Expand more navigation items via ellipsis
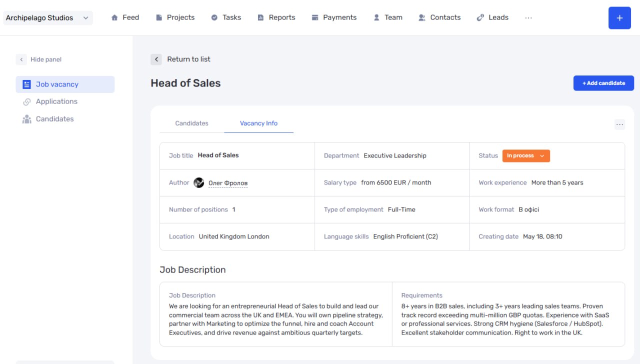The image size is (640, 364). (528, 17)
